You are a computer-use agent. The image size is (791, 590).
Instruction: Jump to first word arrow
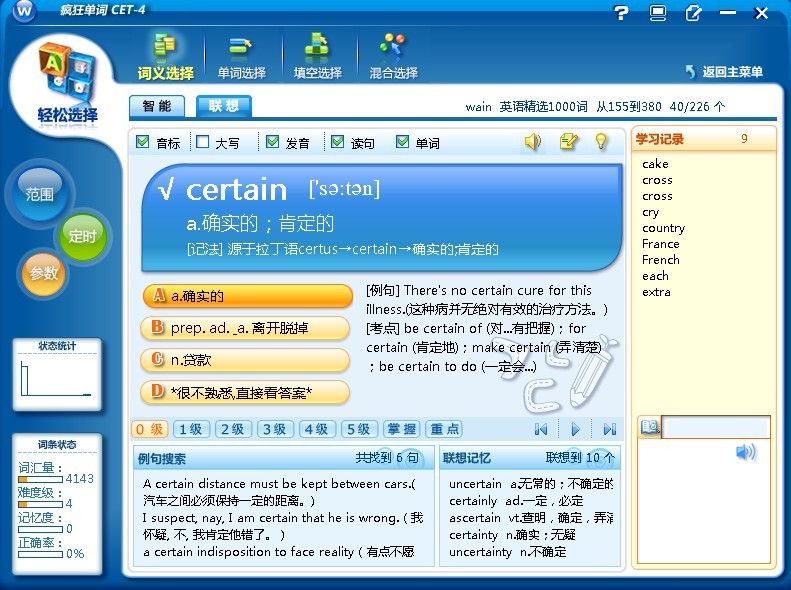coord(541,429)
